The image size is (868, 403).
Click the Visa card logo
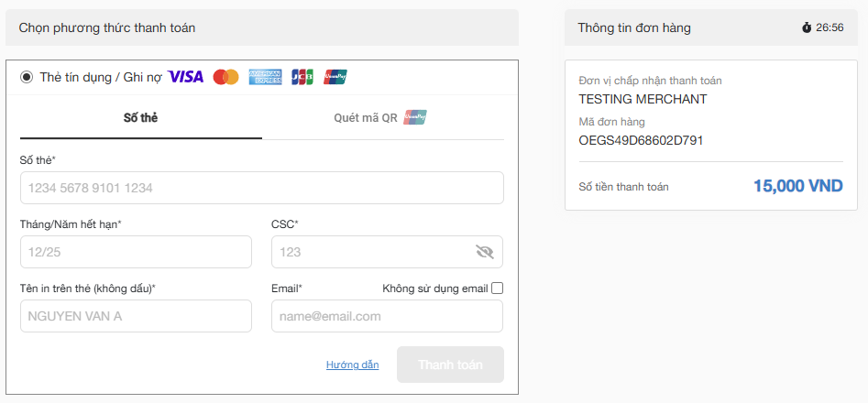click(x=186, y=77)
